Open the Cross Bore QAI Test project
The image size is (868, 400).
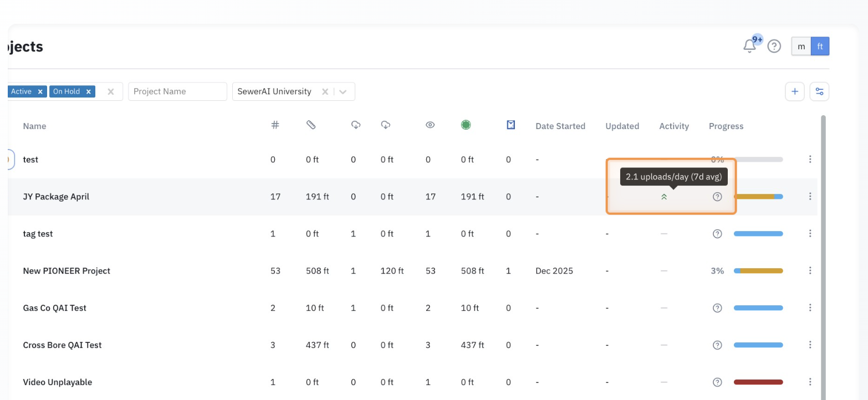point(62,345)
